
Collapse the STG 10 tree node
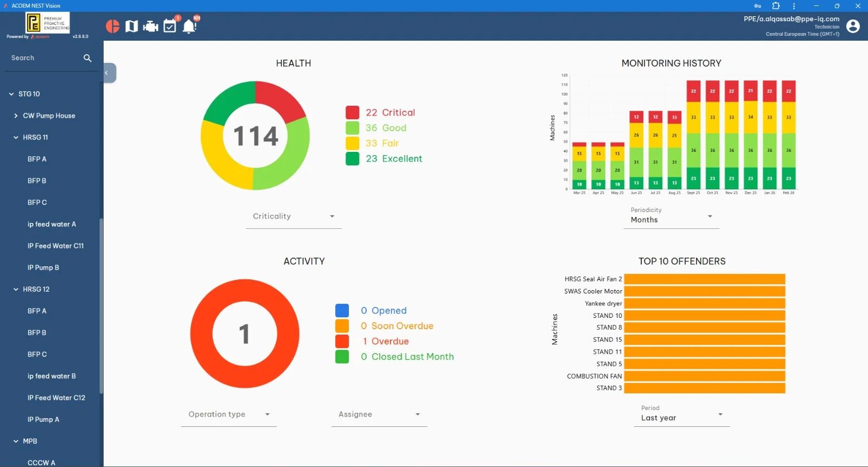(x=11, y=94)
